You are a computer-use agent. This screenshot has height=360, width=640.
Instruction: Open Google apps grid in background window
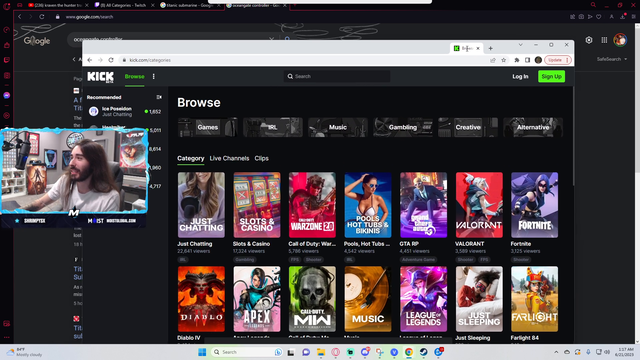point(604,40)
